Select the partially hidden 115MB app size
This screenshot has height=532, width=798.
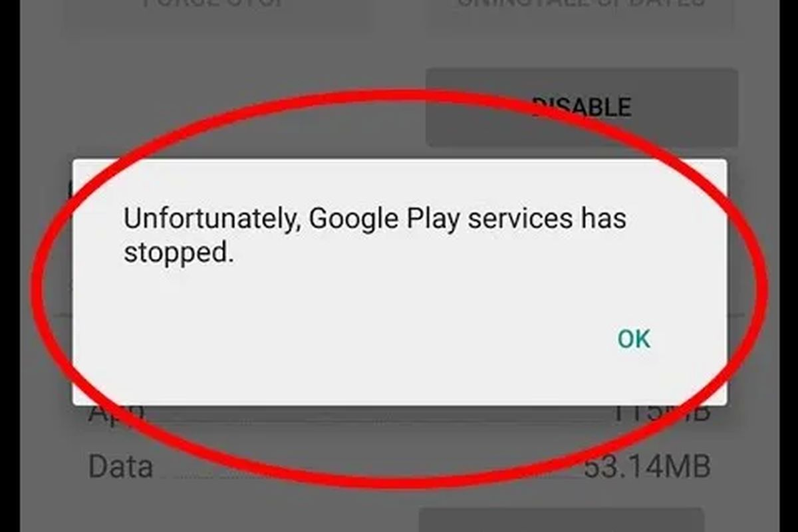661,412
